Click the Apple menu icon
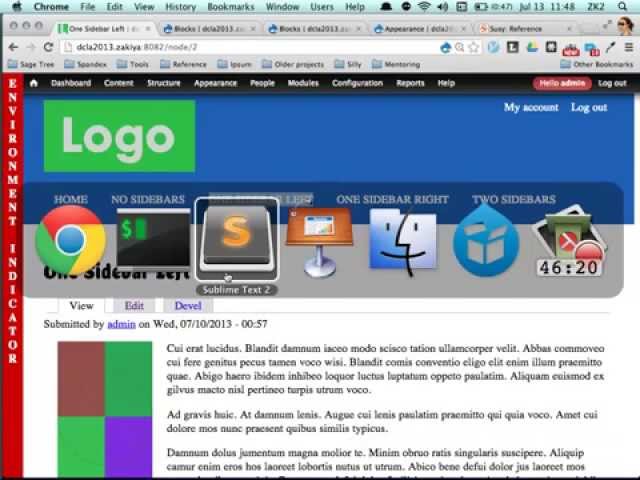Screen dimensions: 640x480 click(x=17, y=6)
